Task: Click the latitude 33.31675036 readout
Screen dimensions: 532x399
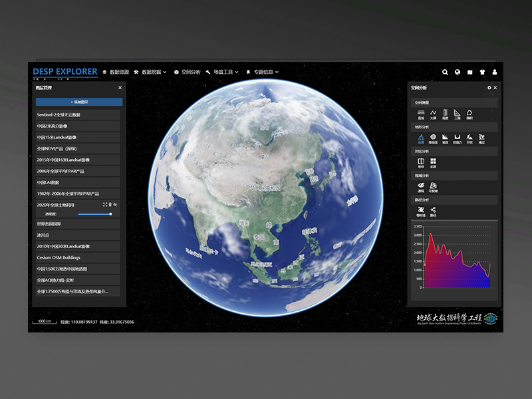Action: click(x=117, y=322)
